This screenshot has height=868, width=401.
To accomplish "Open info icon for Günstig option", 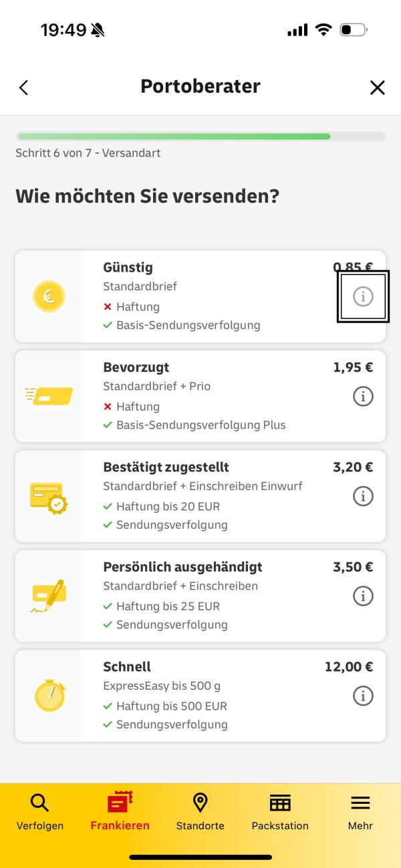I will point(363,296).
